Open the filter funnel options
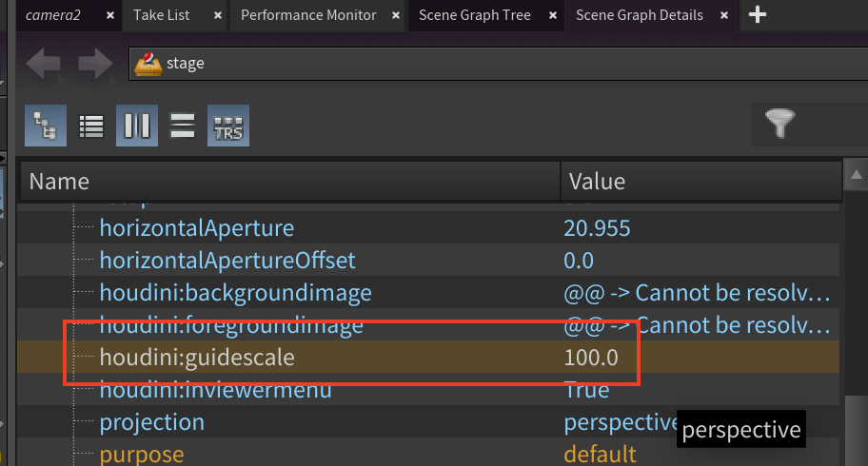The height and width of the screenshot is (466, 868). click(780, 123)
